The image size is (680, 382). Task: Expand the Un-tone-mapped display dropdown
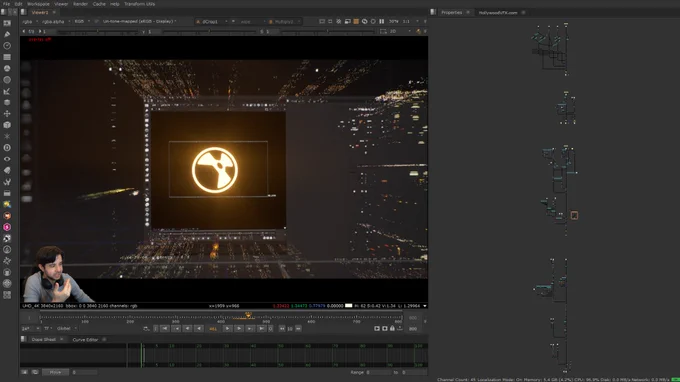click(x=140, y=21)
